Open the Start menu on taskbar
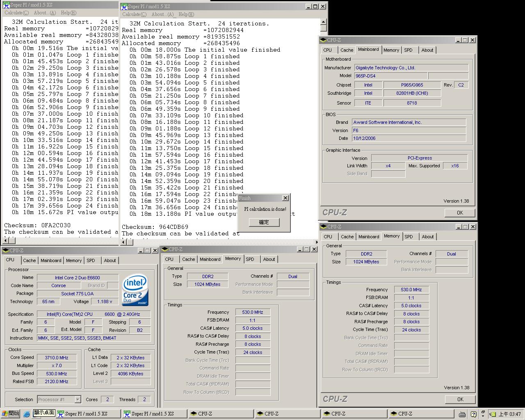Screen dimensions: 525x420 pyautogui.click(x=10, y=413)
